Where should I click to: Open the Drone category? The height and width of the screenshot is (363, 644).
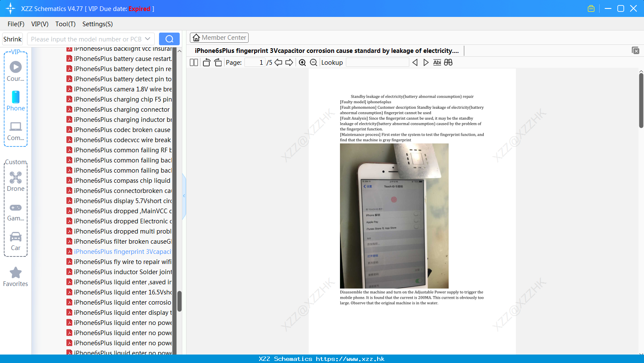[x=16, y=181]
